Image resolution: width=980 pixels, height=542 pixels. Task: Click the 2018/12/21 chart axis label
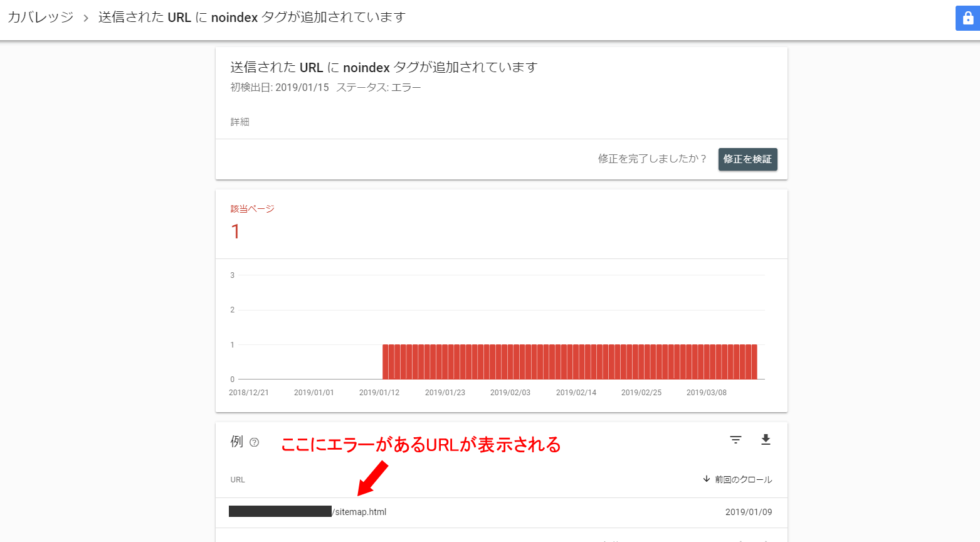coord(248,393)
